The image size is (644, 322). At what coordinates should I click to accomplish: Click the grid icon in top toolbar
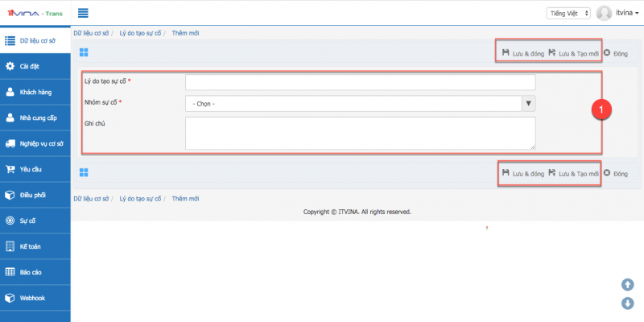click(84, 53)
